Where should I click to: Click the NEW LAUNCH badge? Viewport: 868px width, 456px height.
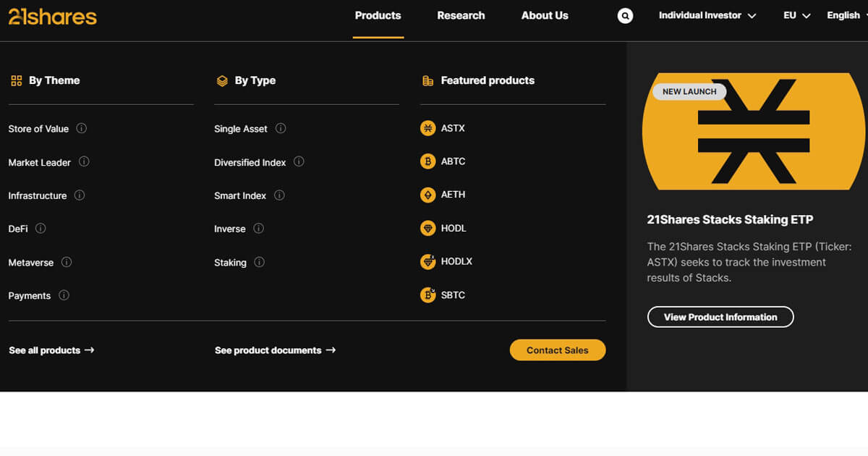click(x=689, y=91)
